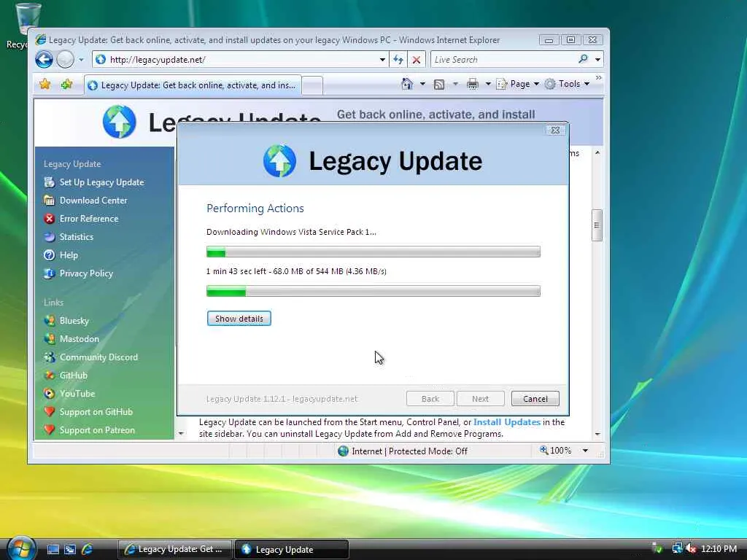Expand the feeds dropdown arrow
Screen dimensions: 747x560
click(455, 85)
